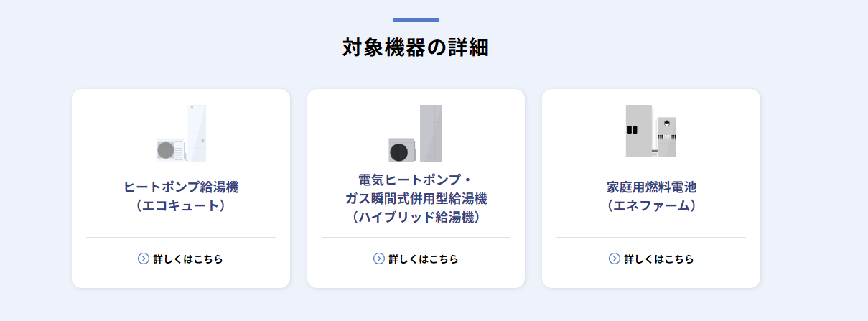This screenshot has height=321, width=868.
Task: Click the circled arrow icon in the ハイブリッド給湯機 card
Action: 379,259
